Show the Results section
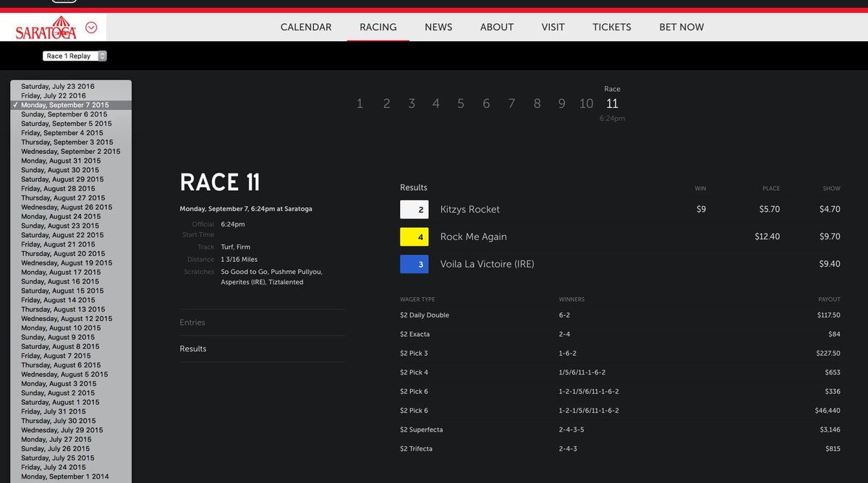 click(193, 349)
